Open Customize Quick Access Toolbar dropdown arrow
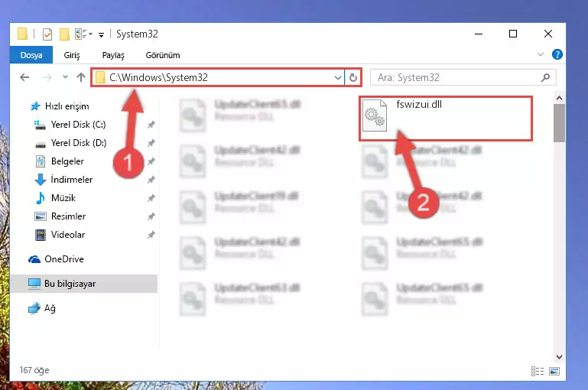The image size is (588, 390). click(x=101, y=35)
